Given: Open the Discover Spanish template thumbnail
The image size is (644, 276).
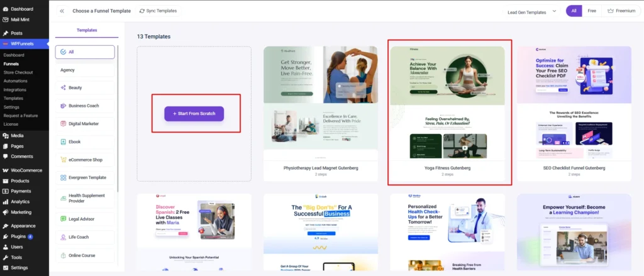Looking at the screenshot, I should click(x=194, y=232).
